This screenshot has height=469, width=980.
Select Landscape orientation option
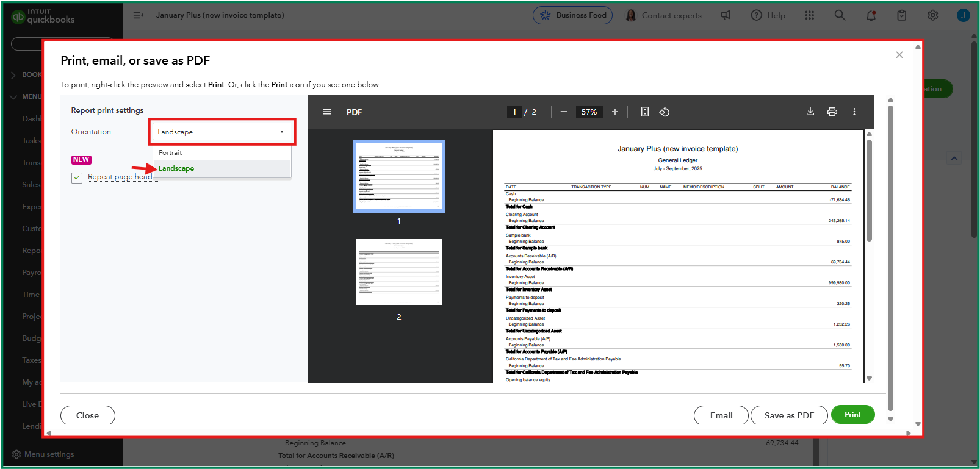222,168
